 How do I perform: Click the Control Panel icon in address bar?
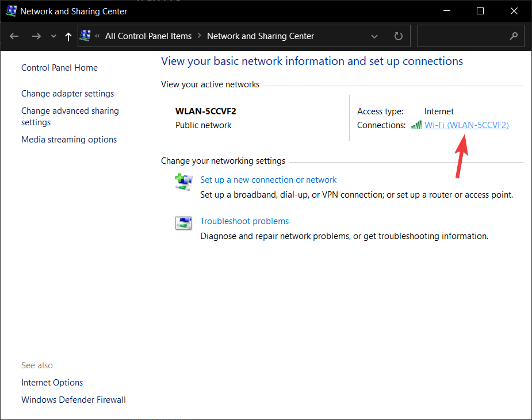(86, 36)
